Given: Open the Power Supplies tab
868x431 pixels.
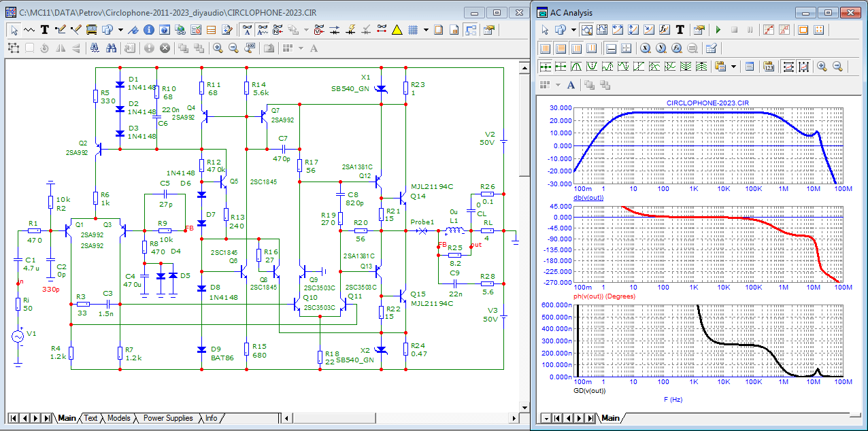Looking at the screenshot, I should click(x=168, y=418).
